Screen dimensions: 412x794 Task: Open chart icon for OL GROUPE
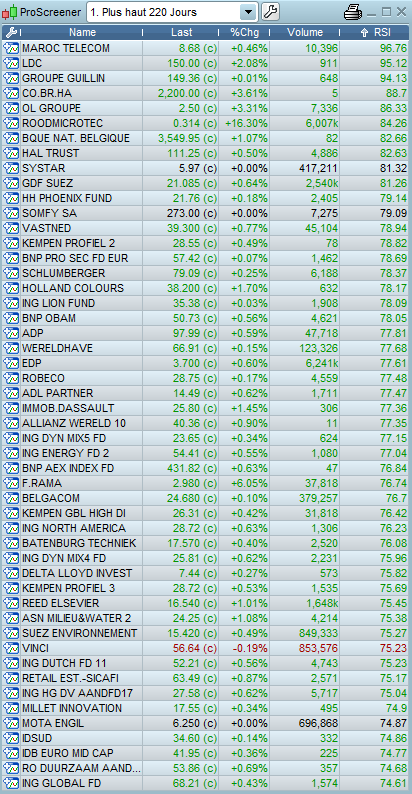tap(11, 108)
